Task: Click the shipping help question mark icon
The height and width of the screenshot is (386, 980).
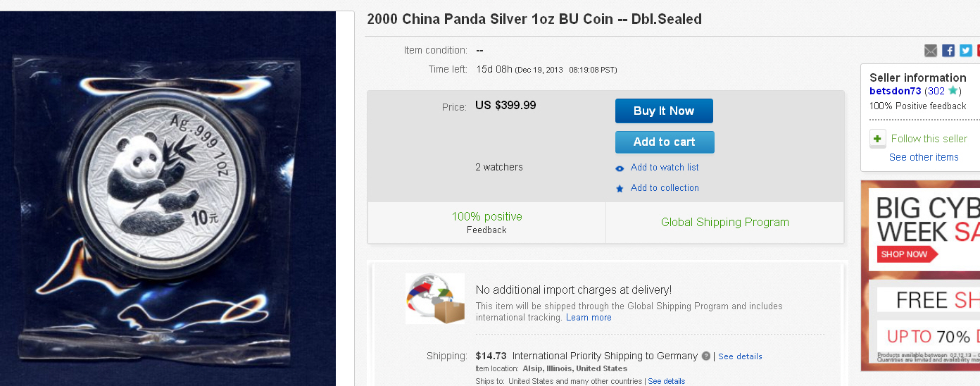Action: (x=706, y=356)
